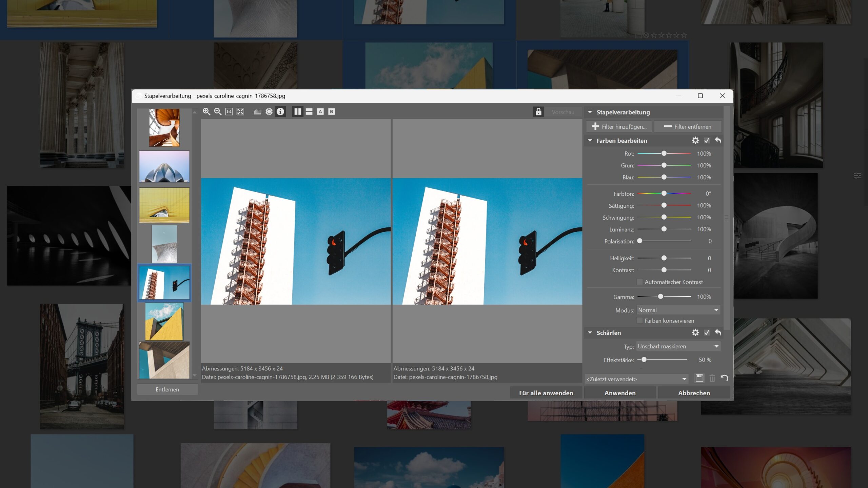Click the zoom out magnifier icon
The width and height of the screenshot is (868, 488).
217,111
